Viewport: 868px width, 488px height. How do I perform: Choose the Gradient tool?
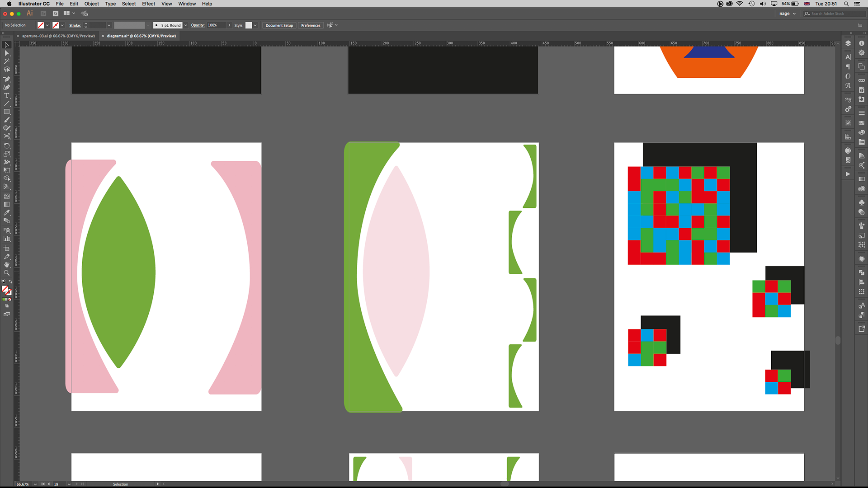click(x=7, y=204)
